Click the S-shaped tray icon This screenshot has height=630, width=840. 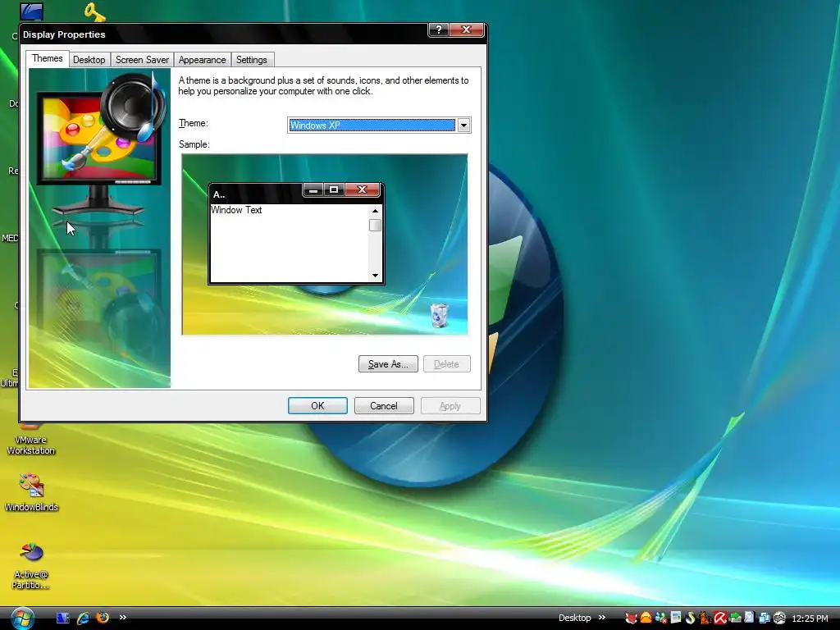click(x=691, y=618)
